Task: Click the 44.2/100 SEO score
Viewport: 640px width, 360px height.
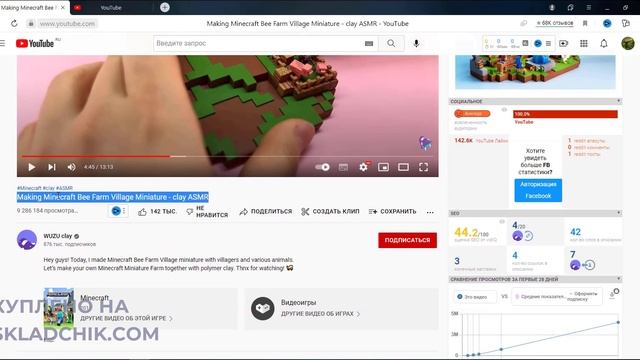Action: tap(471, 233)
